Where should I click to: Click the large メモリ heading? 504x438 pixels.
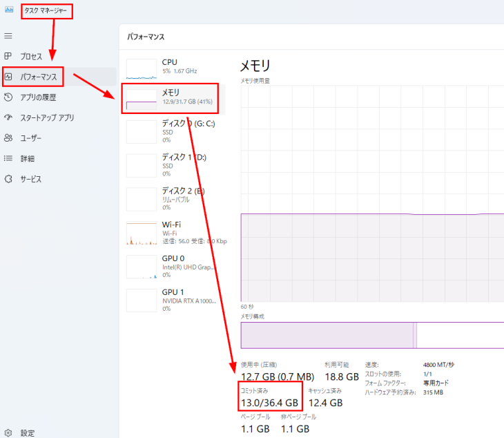point(255,66)
